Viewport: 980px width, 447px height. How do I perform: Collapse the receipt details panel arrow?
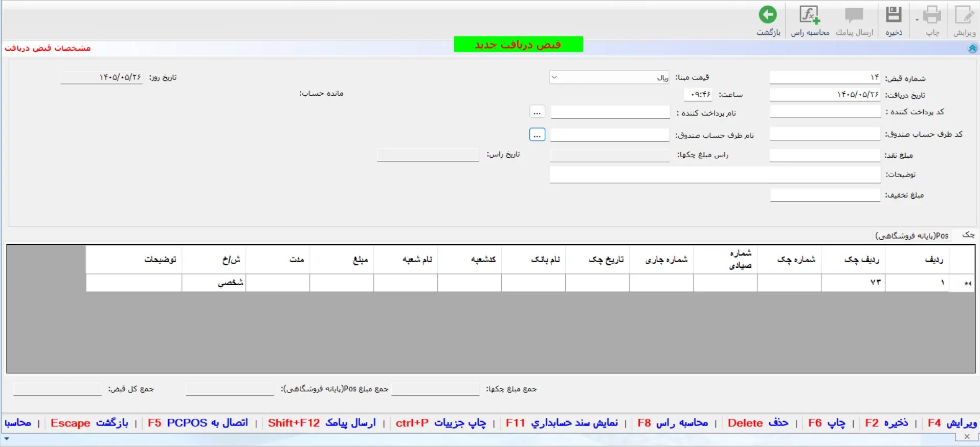point(972,48)
